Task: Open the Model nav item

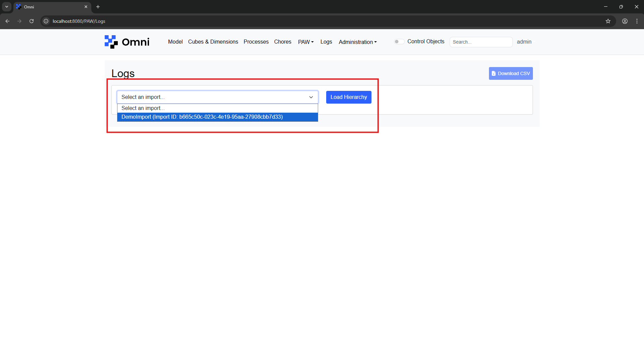Action: 176,42
